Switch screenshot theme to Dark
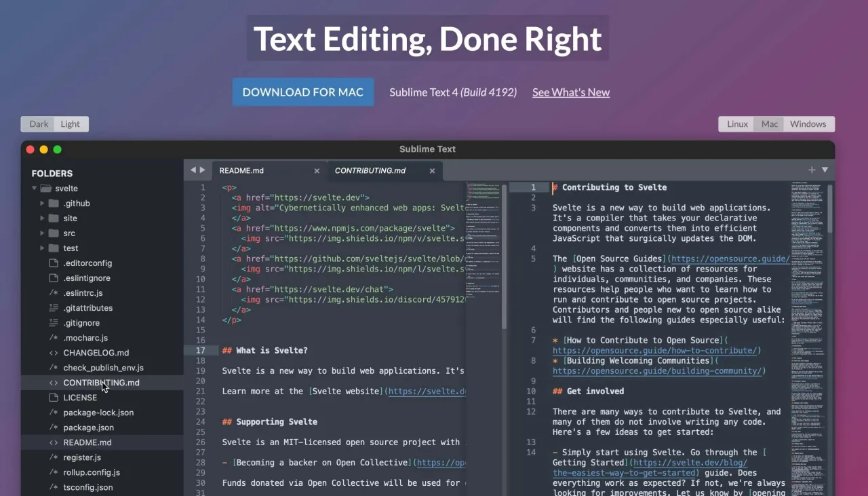868x496 pixels. (39, 124)
